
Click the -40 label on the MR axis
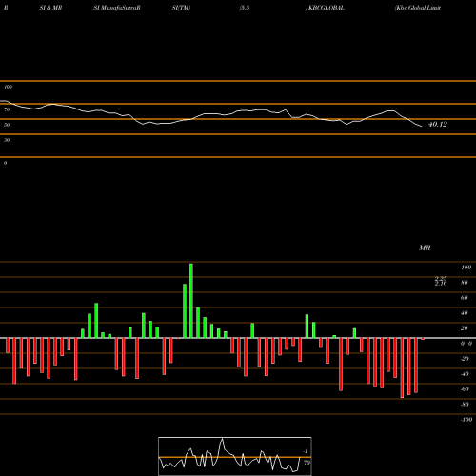(x=465, y=374)
